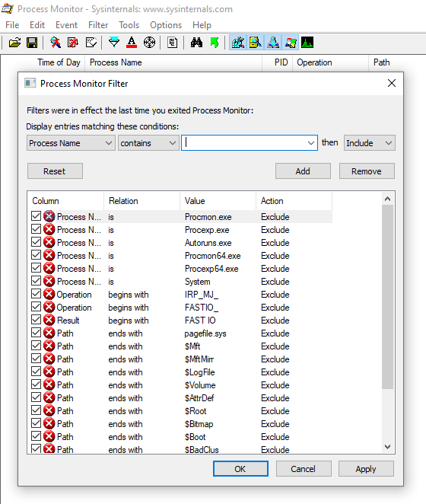426x504 pixels.
Task: Click the red exclude icon on Procexp.exe row
Action: 49,229
